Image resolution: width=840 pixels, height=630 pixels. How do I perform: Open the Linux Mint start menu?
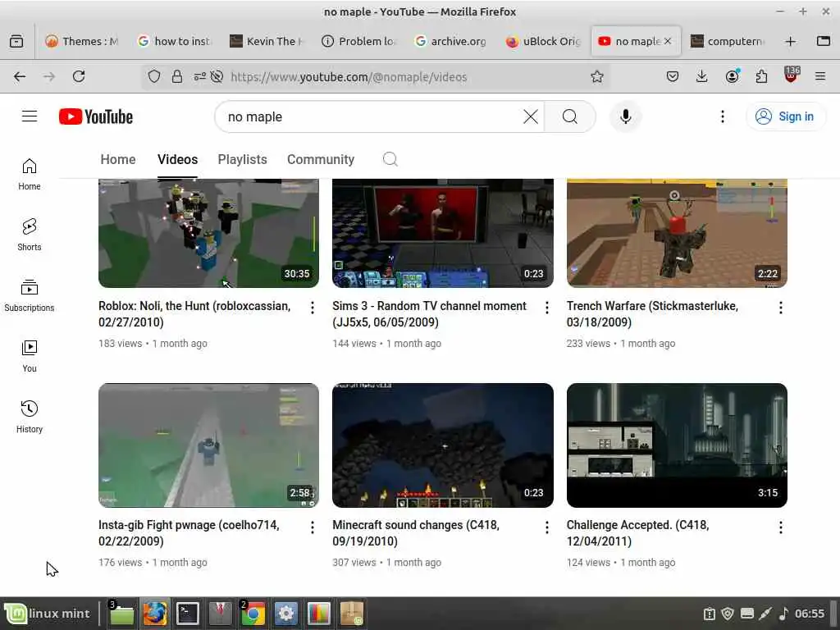[48, 614]
